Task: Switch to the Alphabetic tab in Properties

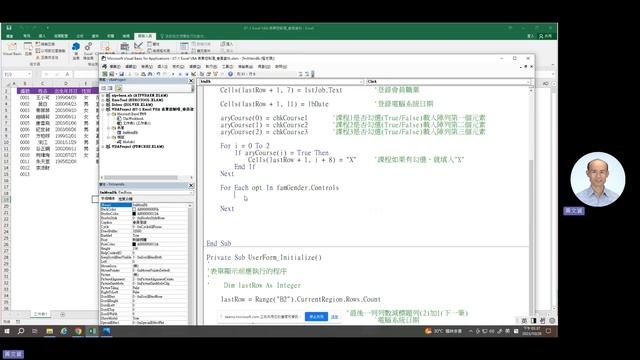Action: [x=108, y=198]
